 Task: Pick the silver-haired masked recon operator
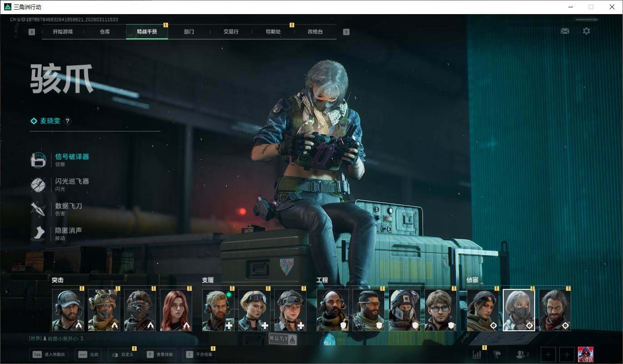[519, 310]
